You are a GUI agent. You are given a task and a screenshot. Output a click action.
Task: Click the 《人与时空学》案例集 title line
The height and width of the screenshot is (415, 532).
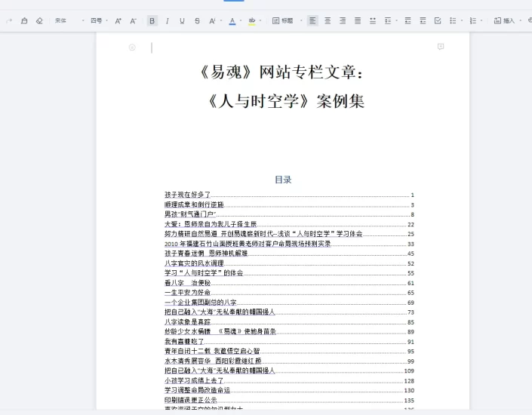(x=283, y=101)
